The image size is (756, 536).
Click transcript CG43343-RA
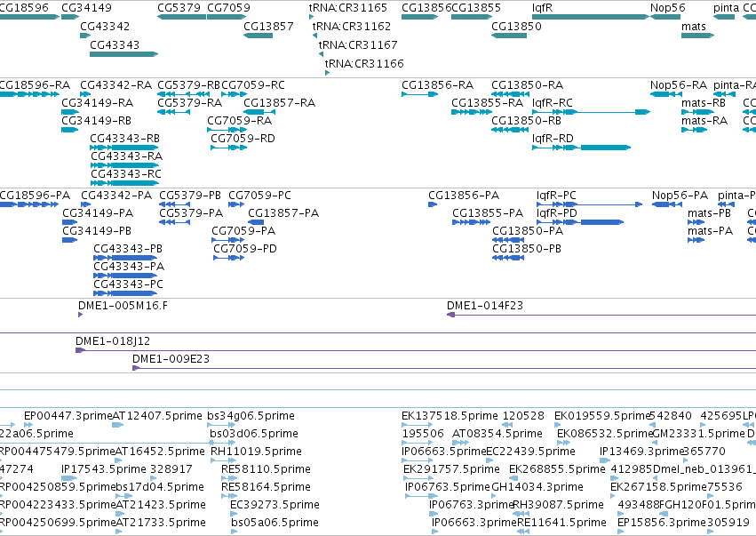(x=124, y=165)
